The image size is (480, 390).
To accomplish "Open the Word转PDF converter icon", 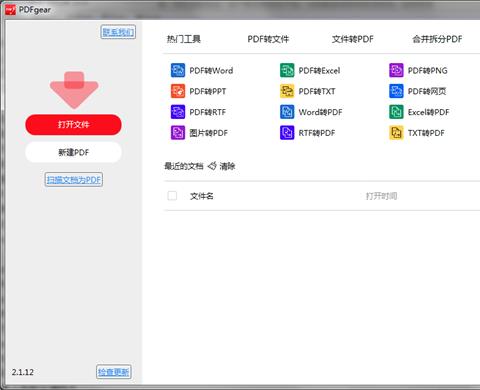I will (x=287, y=112).
